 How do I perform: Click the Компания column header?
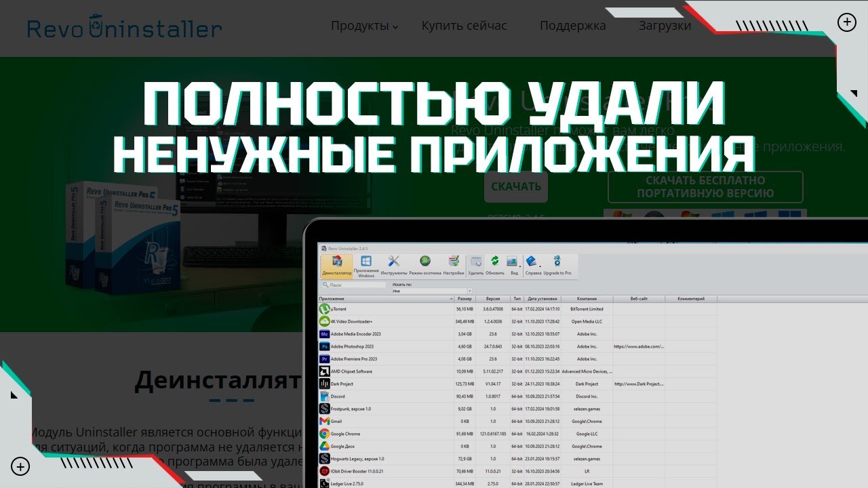click(587, 299)
